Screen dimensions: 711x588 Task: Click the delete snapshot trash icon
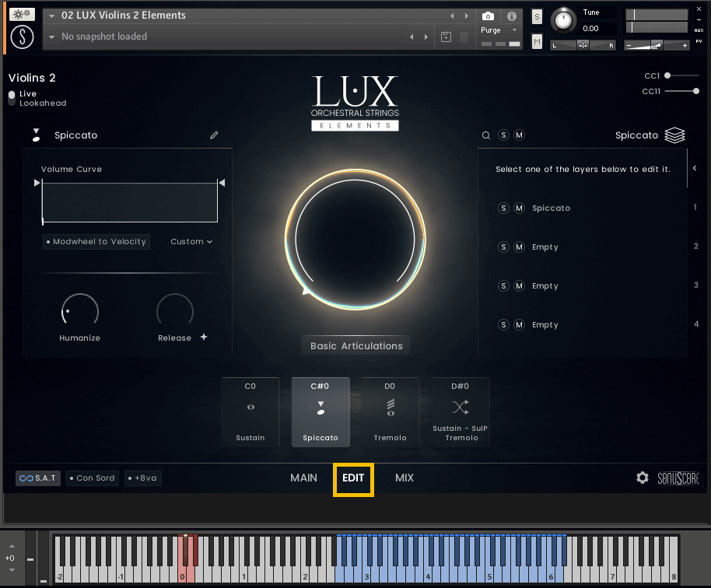tap(464, 37)
